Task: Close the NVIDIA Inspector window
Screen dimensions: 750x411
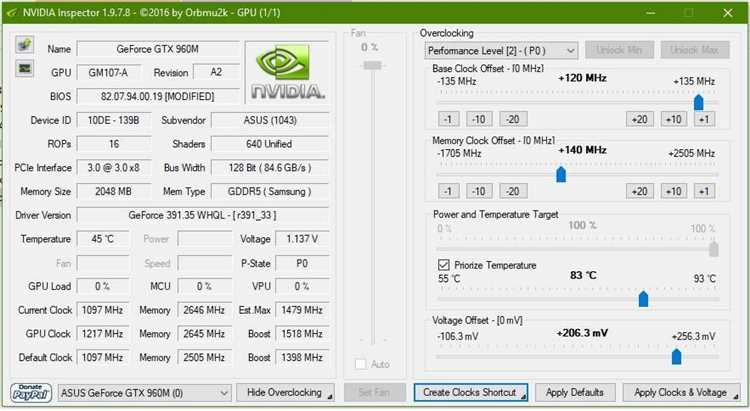Action: [x=728, y=13]
